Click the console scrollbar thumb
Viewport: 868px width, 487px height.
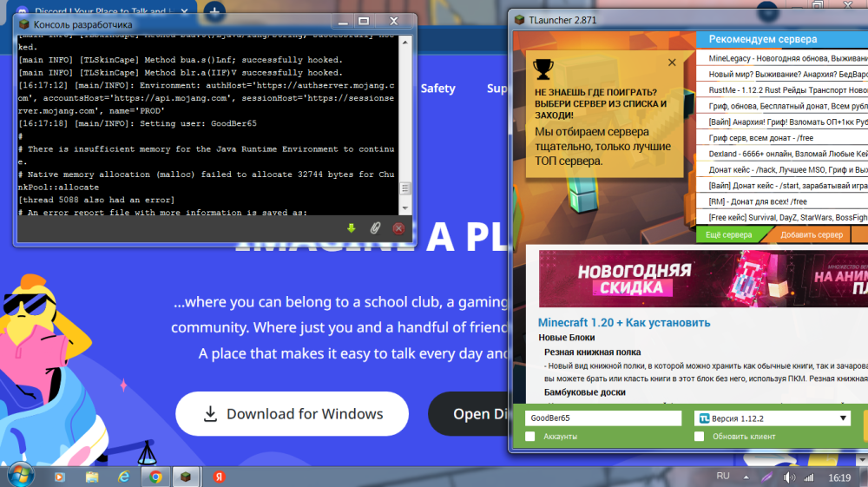click(405, 188)
